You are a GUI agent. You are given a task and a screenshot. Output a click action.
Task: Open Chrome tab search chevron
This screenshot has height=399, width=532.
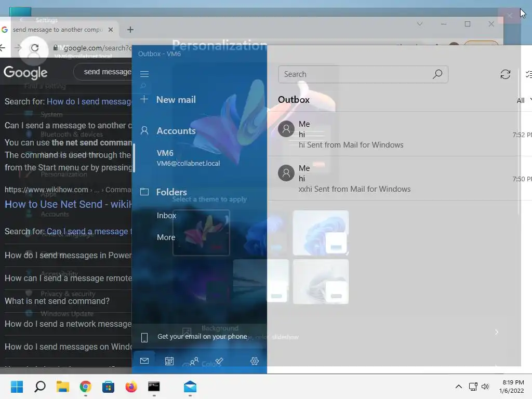coord(420,24)
